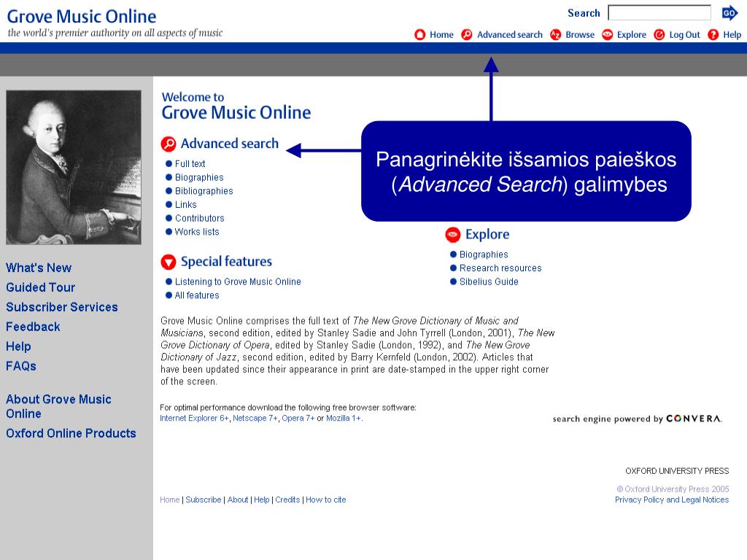747x560 pixels.
Task: Open Help in the left sidebar
Action: coord(18,346)
